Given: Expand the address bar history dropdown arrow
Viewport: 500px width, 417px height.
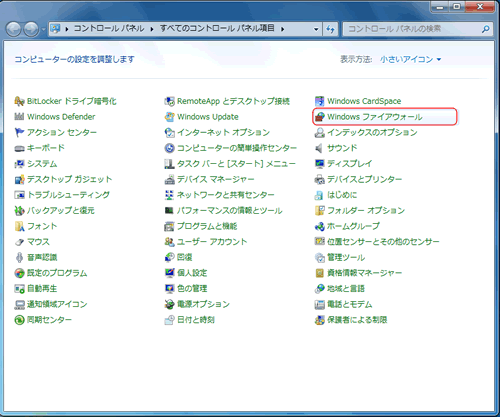Looking at the screenshot, I should (x=316, y=29).
